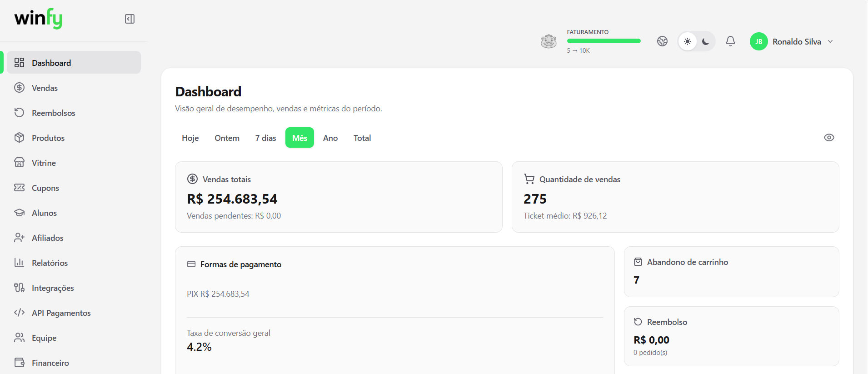Click the globe-ball icon in header
The image size is (868, 374).
pos(662,41)
